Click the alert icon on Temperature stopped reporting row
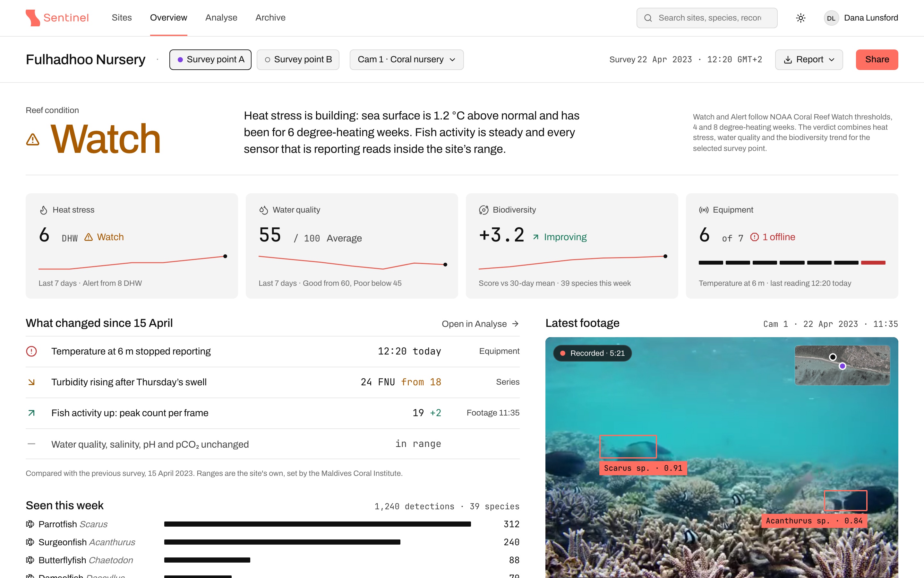 tap(31, 351)
